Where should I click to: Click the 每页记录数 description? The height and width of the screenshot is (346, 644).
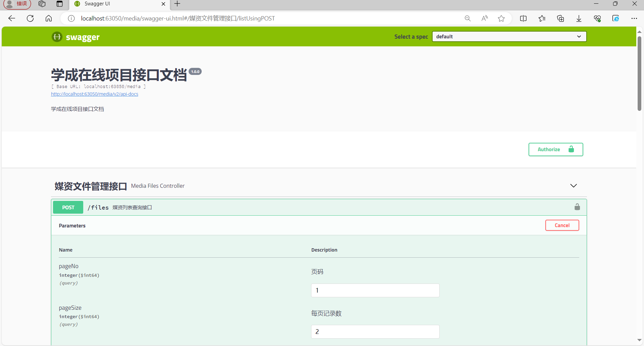326,313
